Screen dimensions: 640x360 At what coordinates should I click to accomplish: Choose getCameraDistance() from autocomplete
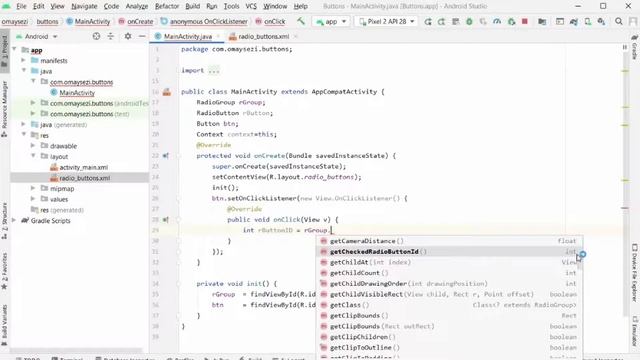pyautogui.click(x=449, y=241)
